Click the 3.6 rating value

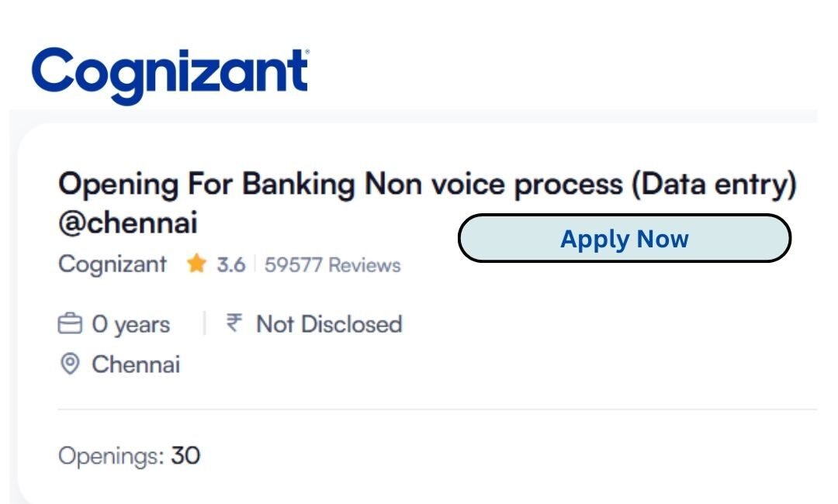tap(230, 265)
